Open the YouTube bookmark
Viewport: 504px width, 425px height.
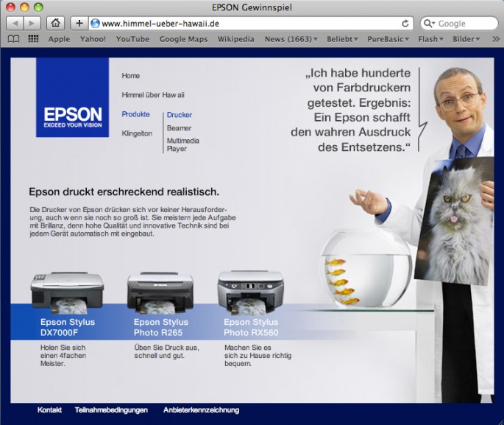click(132, 39)
